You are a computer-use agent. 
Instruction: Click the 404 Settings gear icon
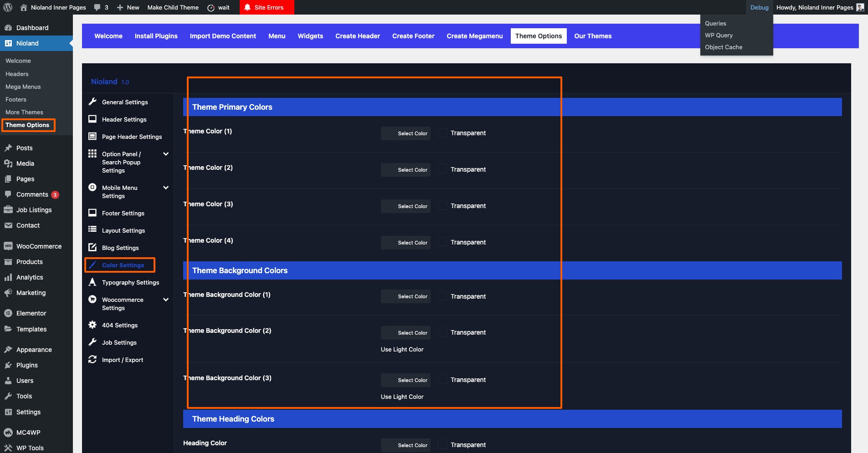[92, 325]
